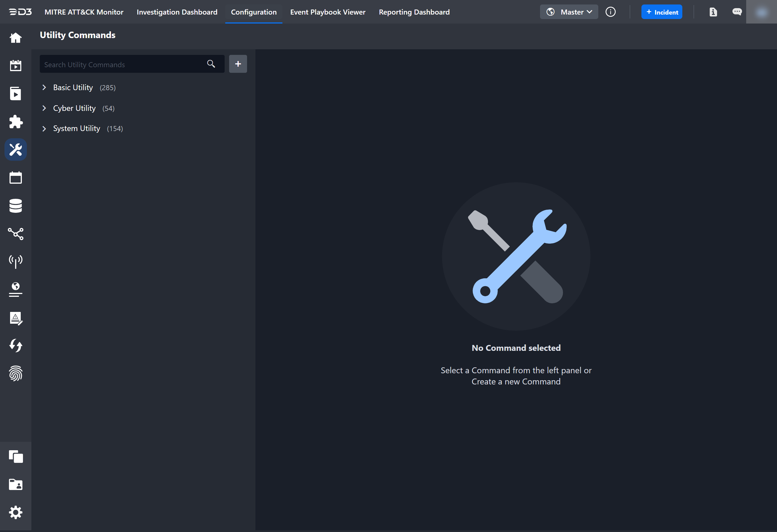Open the database stack sidebar icon
Screen dimensions: 777x532
click(x=15, y=206)
